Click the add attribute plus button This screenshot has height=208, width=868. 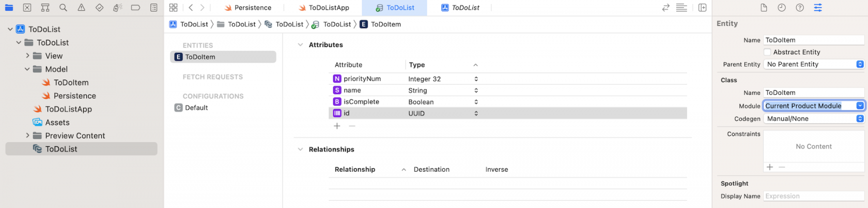tap(337, 126)
